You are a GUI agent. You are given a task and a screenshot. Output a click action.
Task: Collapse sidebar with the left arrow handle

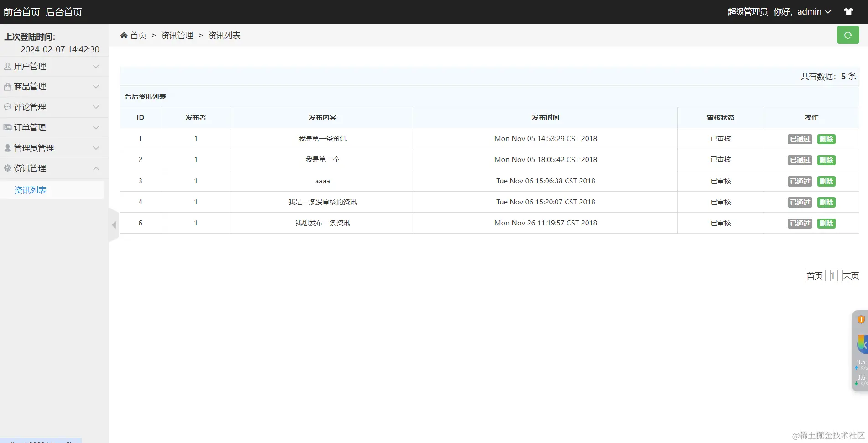coord(114,225)
